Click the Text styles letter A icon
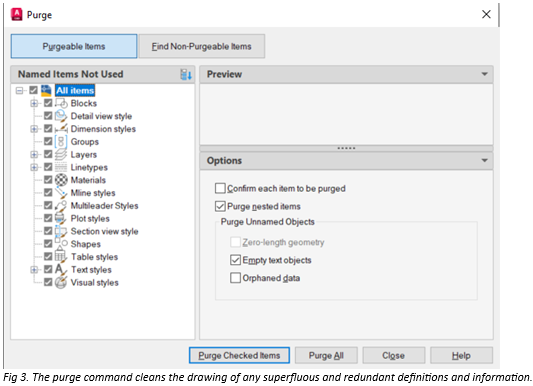533x386 pixels. tap(61, 269)
